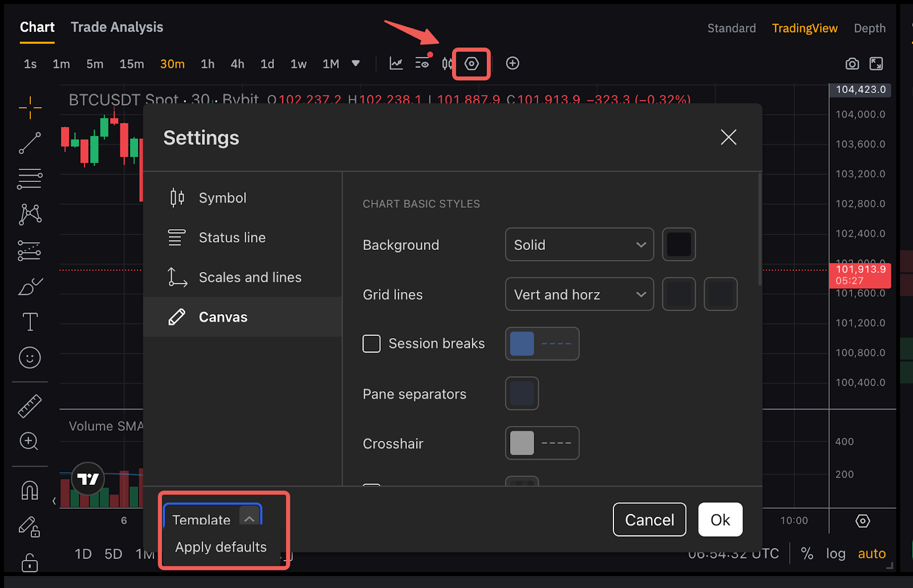This screenshot has width=913, height=588.
Task: Confirm settings with the Ok button
Action: tap(720, 520)
